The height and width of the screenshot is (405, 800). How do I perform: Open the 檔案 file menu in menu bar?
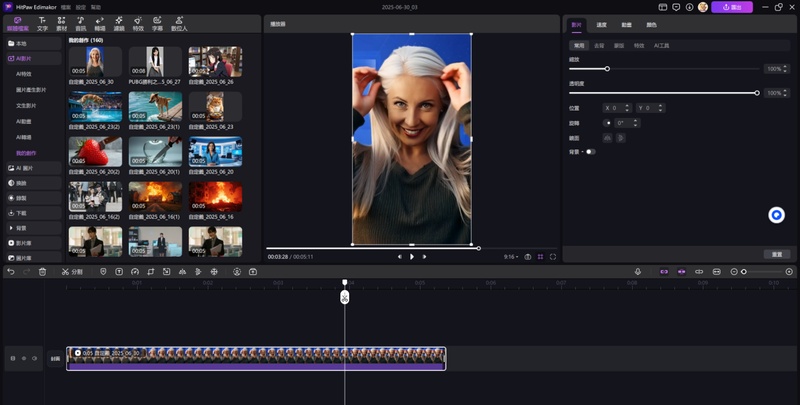point(66,8)
